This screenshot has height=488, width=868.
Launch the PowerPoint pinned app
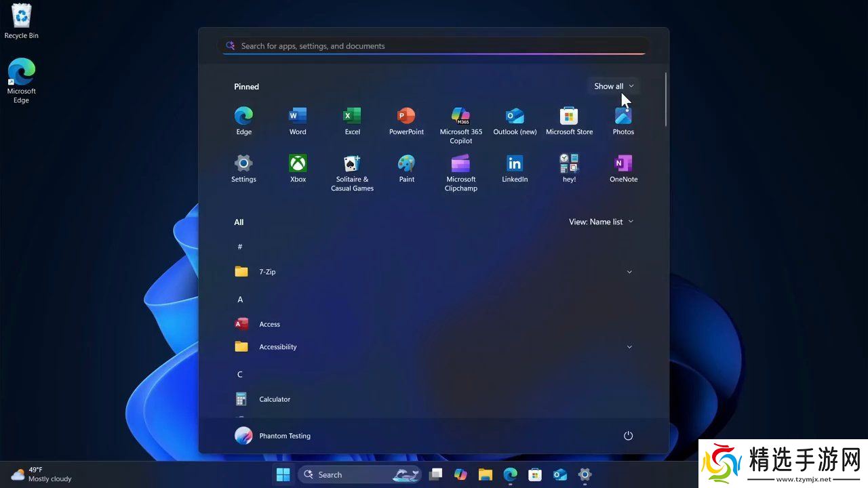coord(406,121)
